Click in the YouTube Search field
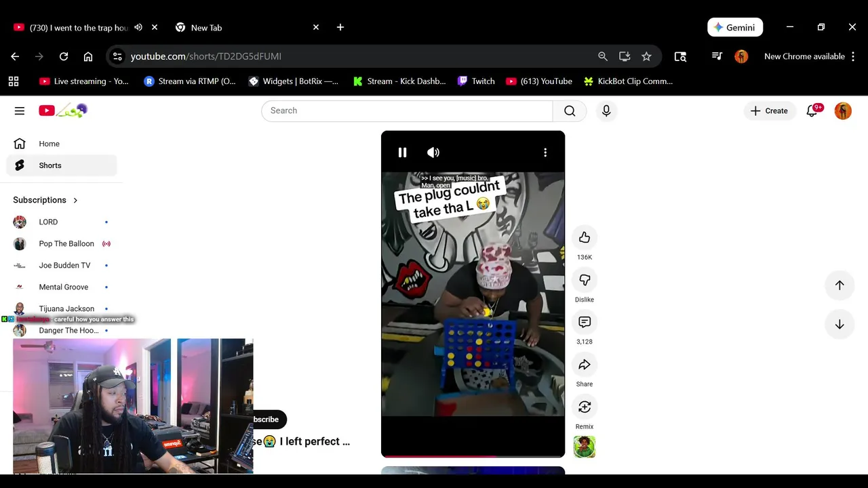Viewport: 868px width, 488px height. [x=407, y=110]
